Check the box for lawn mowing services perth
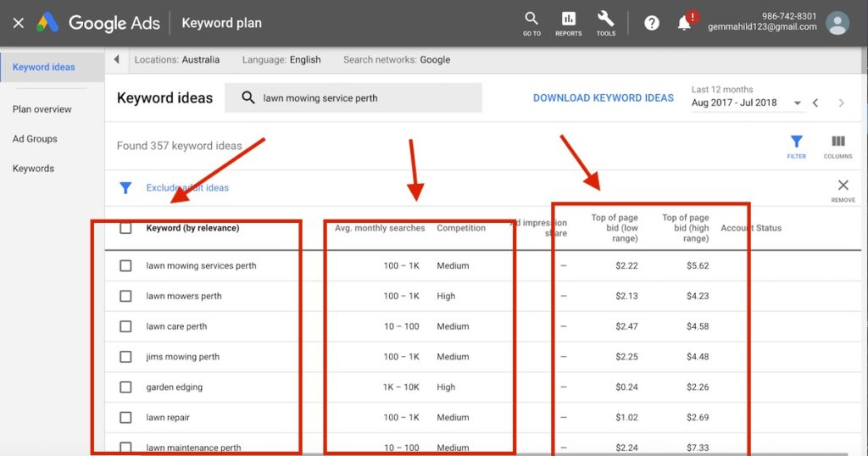Screen dimensions: 868x456 (x=125, y=265)
